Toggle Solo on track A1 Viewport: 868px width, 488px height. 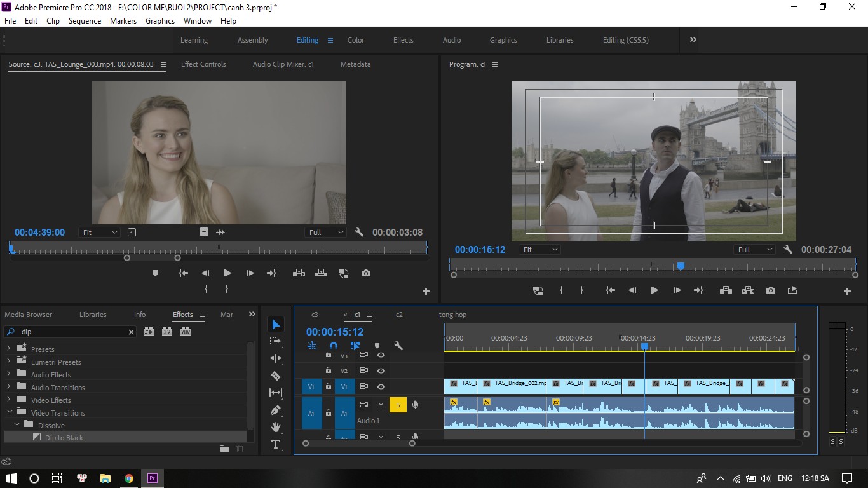point(398,405)
